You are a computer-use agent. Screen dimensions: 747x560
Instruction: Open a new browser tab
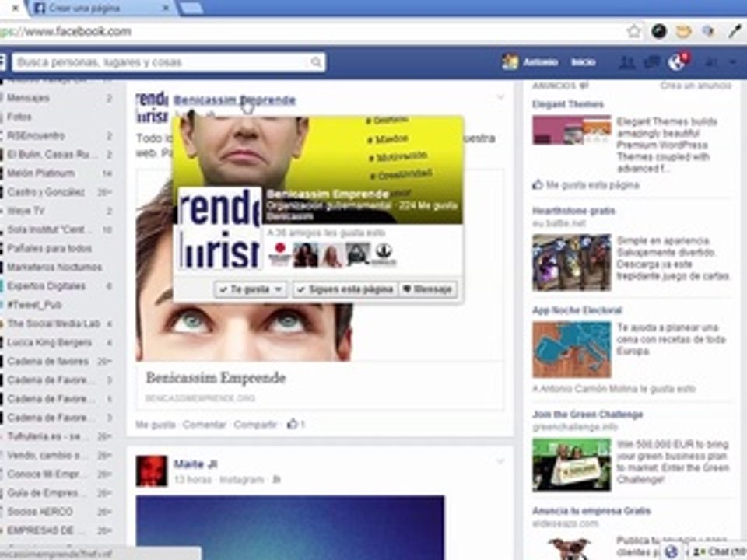[x=192, y=8]
